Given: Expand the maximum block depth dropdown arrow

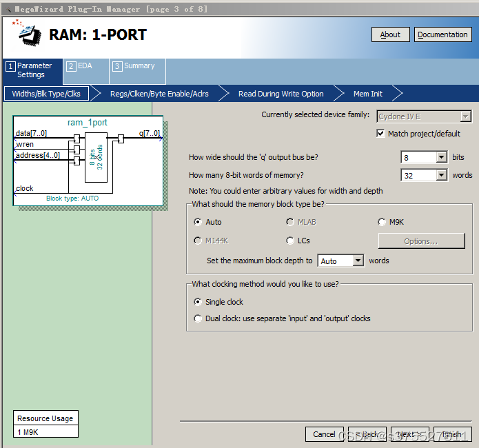Looking at the screenshot, I should click(358, 261).
